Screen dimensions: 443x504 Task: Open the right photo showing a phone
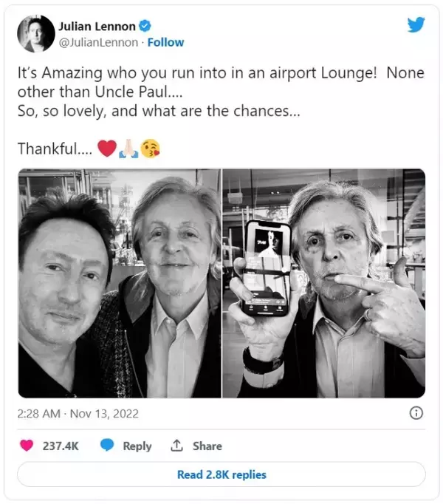(323, 283)
